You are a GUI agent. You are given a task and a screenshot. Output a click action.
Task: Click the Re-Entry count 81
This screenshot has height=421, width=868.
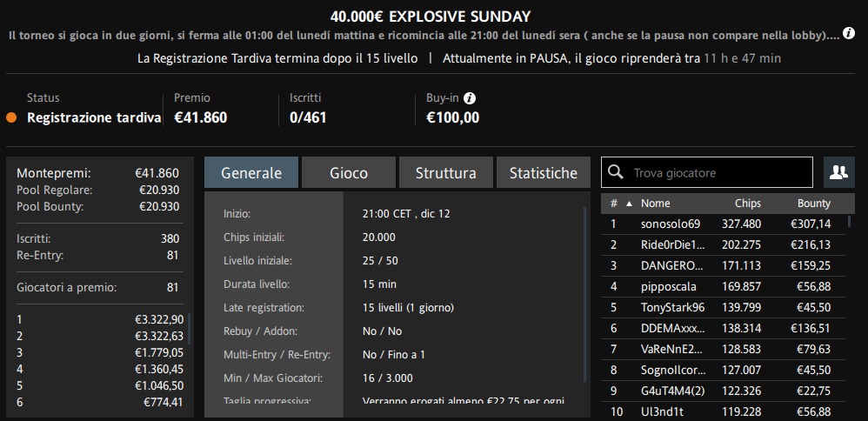click(173, 256)
